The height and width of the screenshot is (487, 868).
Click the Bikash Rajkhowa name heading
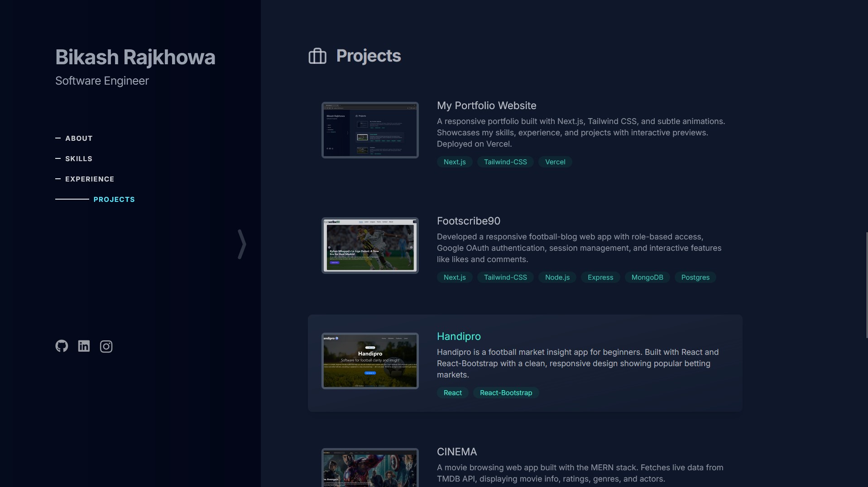(135, 57)
